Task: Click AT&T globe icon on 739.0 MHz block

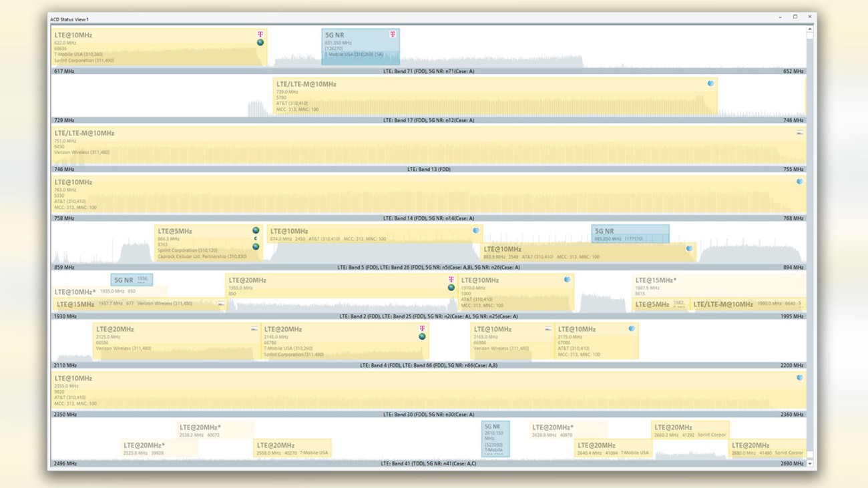Action: tap(710, 84)
